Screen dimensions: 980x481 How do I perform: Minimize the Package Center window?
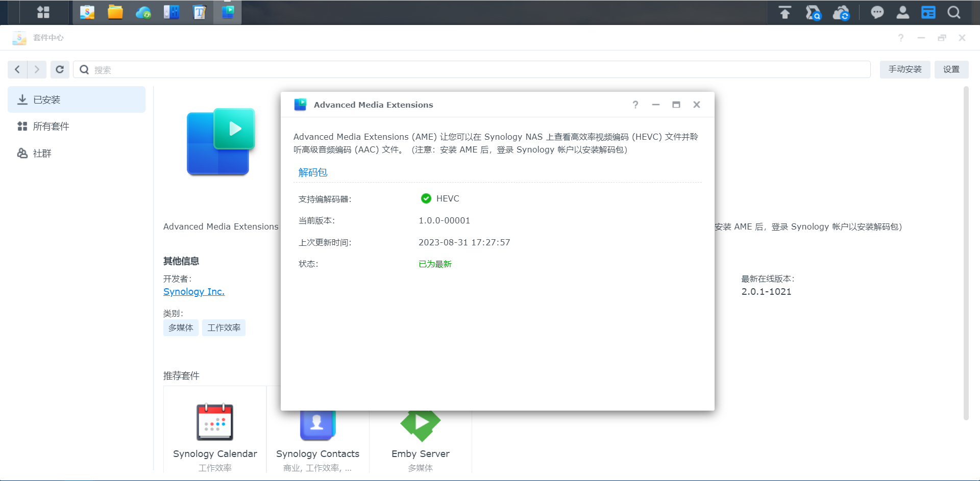click(x=921, y=38)
